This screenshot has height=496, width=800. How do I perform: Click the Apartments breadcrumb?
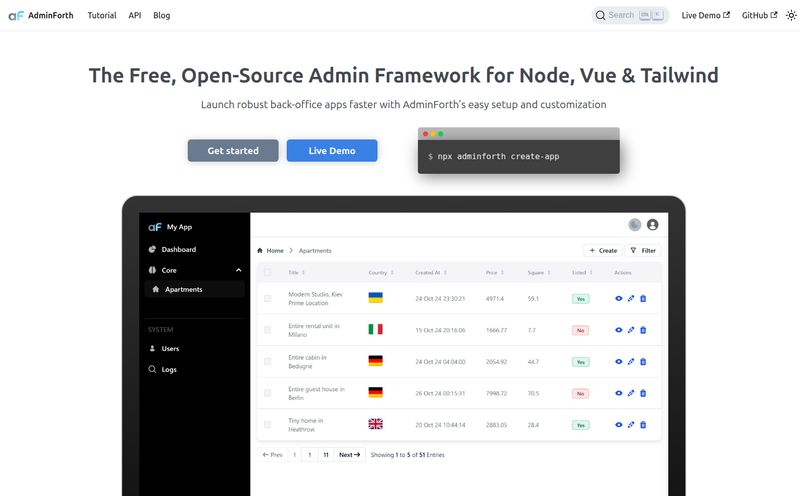coord(315,251)
